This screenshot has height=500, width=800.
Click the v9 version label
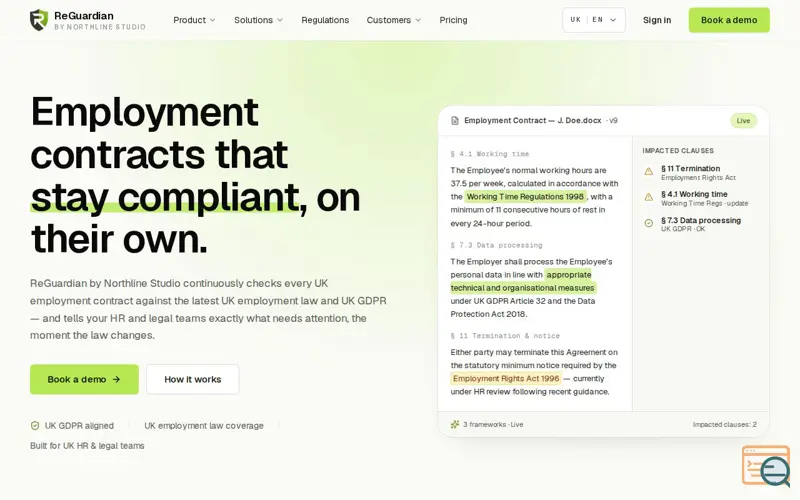613,121
